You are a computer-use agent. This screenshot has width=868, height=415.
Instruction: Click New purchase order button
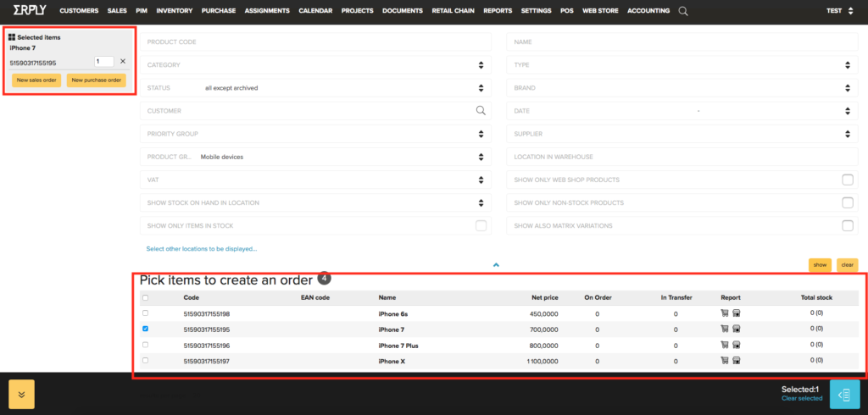coord(97,80)
